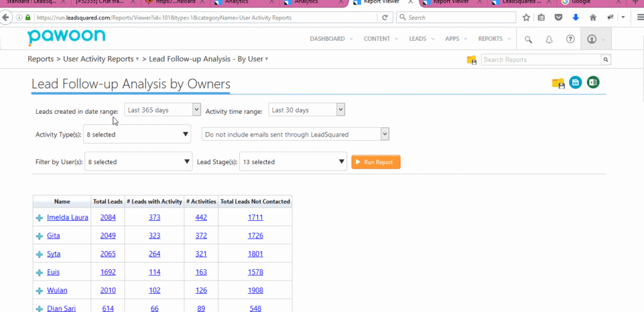
Task: Expand the Imelda Laura row
Action: [x=39, y=218]
